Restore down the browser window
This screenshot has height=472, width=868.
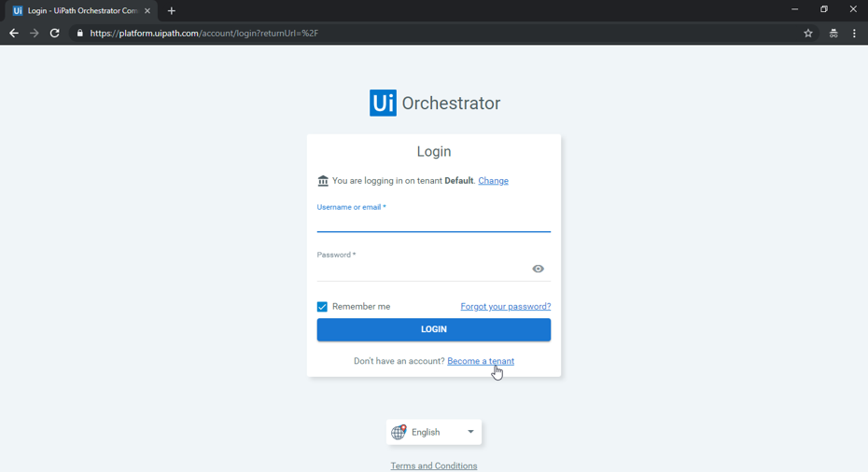pyautogui.click(x=824, y=9)
